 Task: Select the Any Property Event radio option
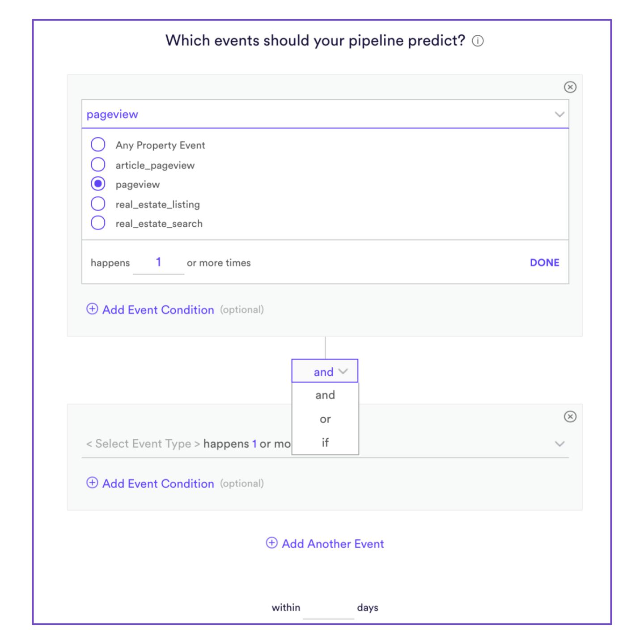pyautogui.click(x=98, y=145)
